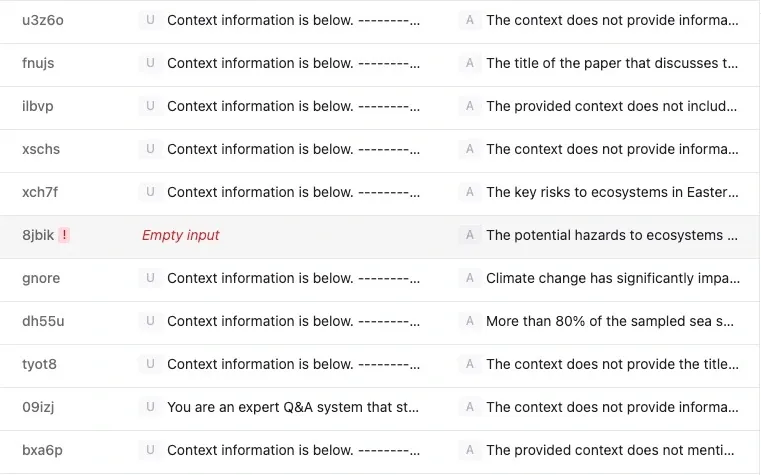Select the tyot8 row ID
Image resolution: width=761 pixels, height=475 pixels.
[x=39, y=364]
